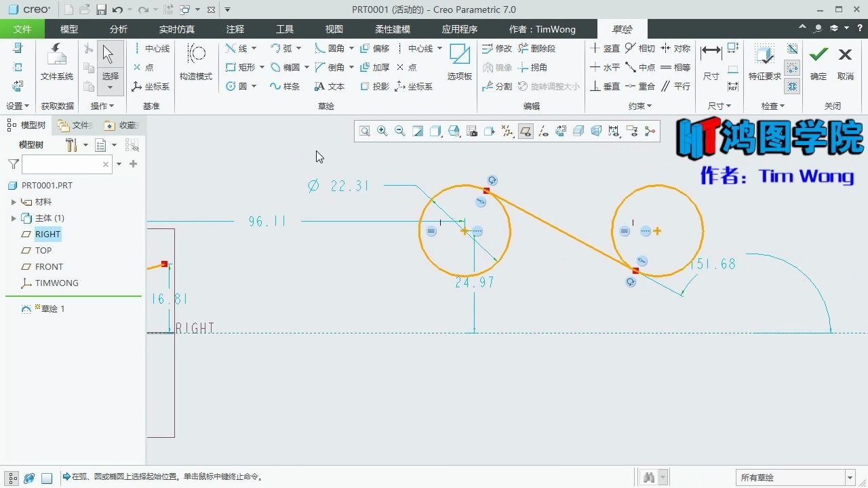Click the 删除段 delete segment tool
The image size is (868, 488).
(x=537, y=48)
